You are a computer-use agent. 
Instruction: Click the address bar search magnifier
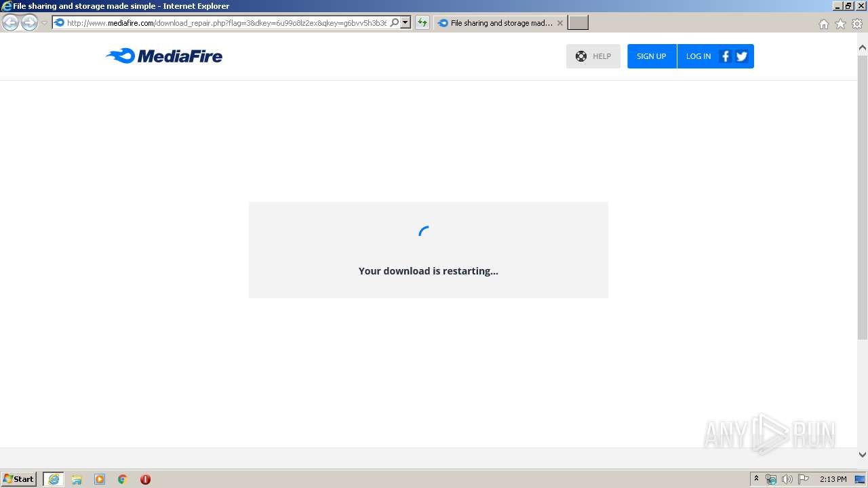tap(395, 23)
